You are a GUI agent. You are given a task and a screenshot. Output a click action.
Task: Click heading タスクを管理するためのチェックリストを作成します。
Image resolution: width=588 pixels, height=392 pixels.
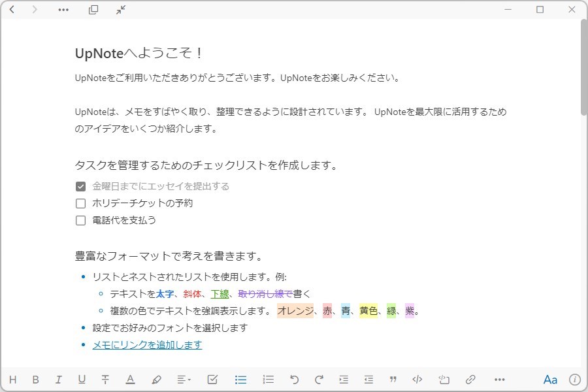coord(206,165)
